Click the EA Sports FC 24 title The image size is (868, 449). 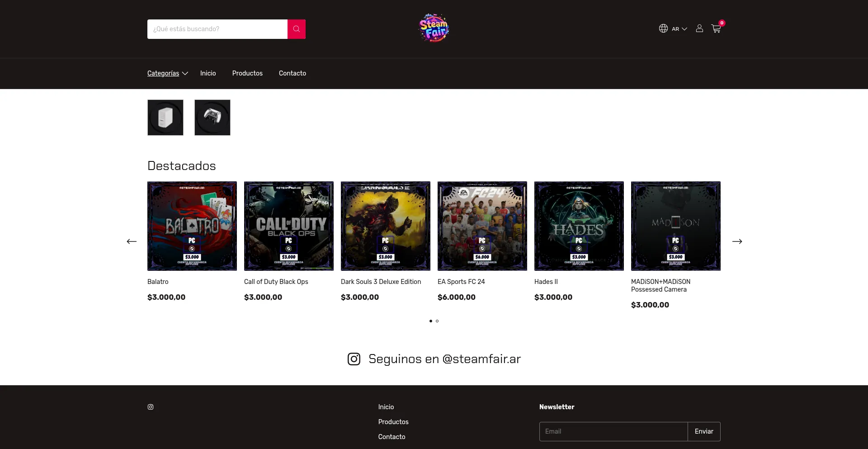pos(461,282)
